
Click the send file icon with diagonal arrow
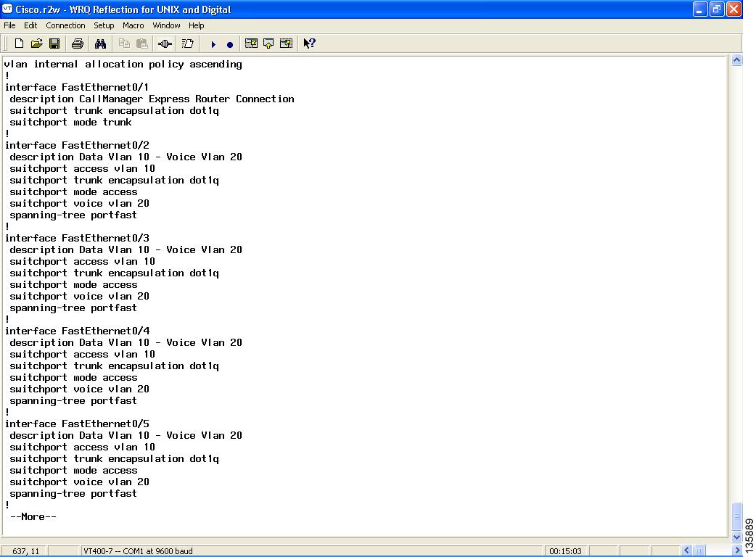click(x=286, y=44)
